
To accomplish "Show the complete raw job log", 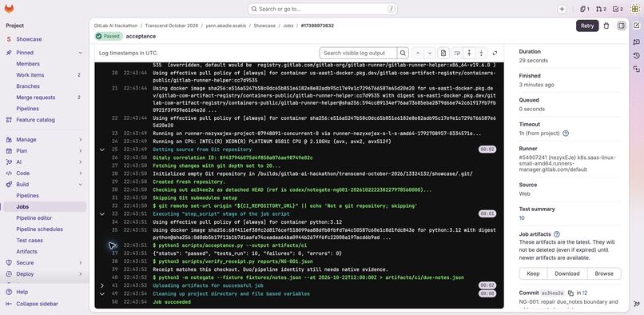I will click(443, 53).
